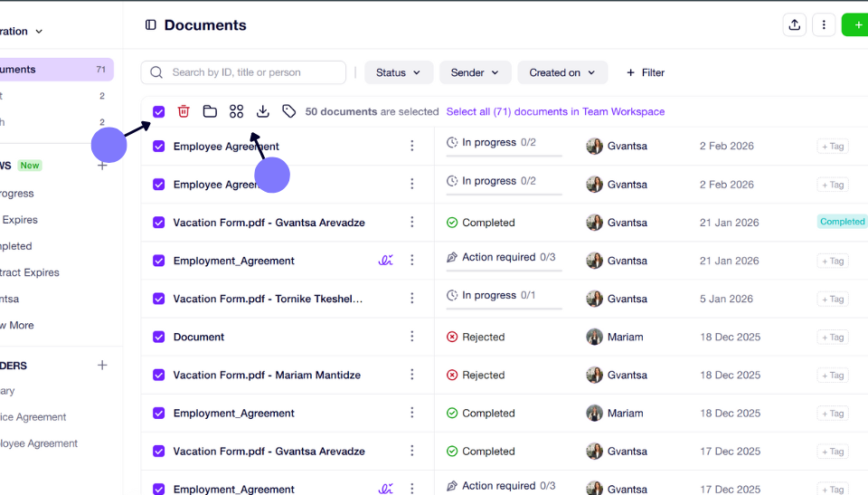Viewport: 868px width, 495px height.
Task: Uncheck Vacation Form Tornike Tkeshel checkbox
Action: [159, 299]
